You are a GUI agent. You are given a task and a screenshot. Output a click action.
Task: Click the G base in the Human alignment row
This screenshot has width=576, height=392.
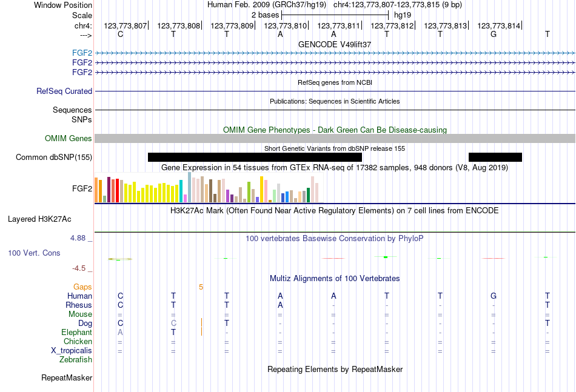point(494,296)
